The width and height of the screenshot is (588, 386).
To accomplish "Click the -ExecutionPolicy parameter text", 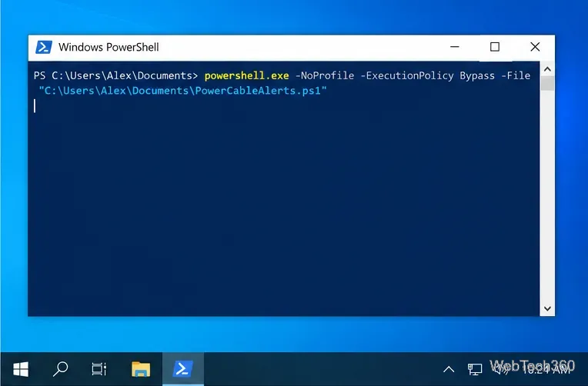I will click(x=407, y=75).
